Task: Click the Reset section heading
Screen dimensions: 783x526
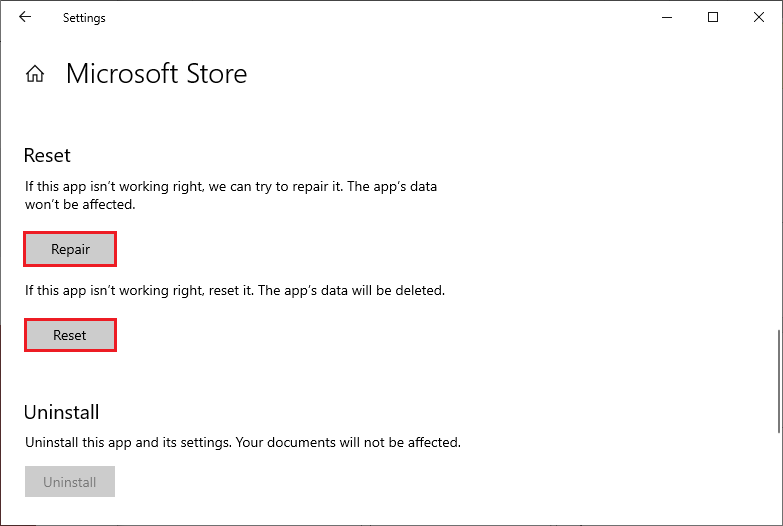Action: tap(47, 156)
